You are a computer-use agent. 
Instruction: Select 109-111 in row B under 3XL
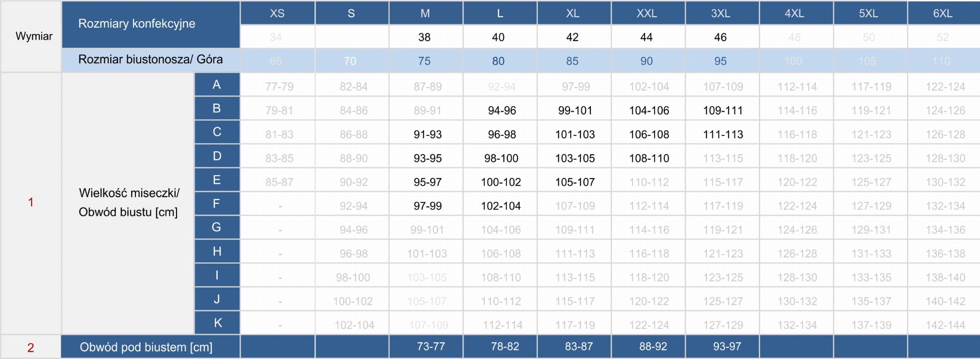[x=723, y=111]
